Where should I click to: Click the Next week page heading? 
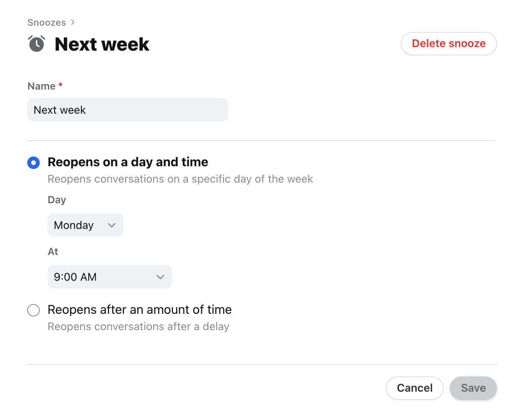click(102, 44)
